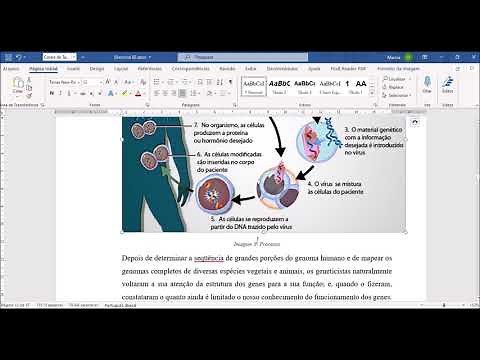Click the word count in status bar
The width and height of the screenshot is (480, 360).
[x=50, y=305]
